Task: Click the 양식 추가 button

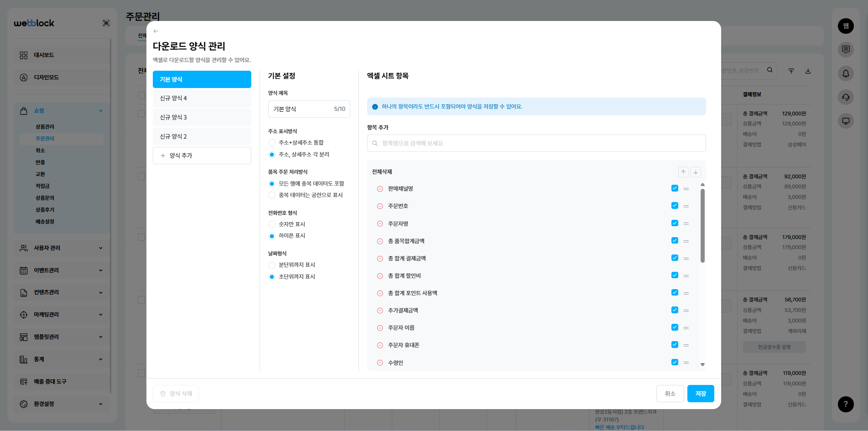Action: click(x=202, y=156)
